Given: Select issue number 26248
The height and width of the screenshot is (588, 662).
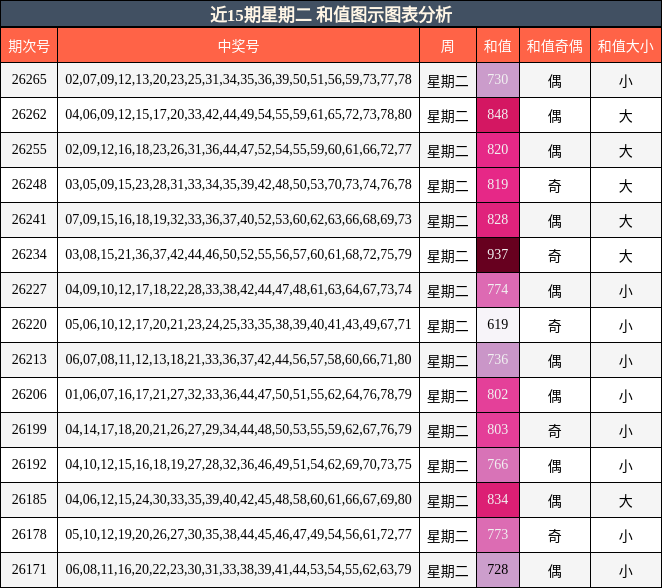Looking at the screenshot, I should coord(29,184).
